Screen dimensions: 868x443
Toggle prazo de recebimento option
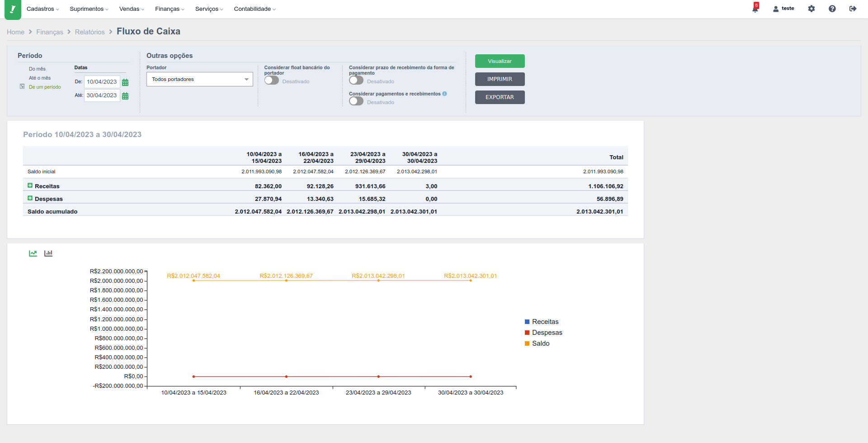356,81
